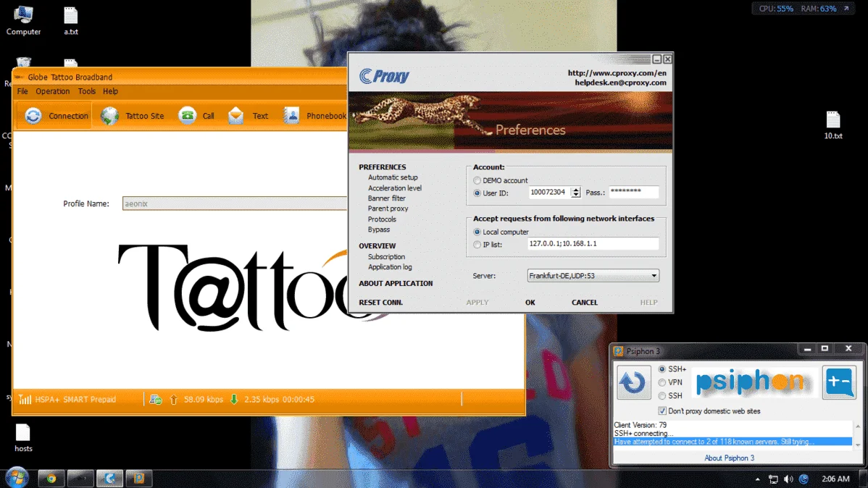Select the Local computer radio button
Viewport: 868px width, 488px height.
point(477,232)
